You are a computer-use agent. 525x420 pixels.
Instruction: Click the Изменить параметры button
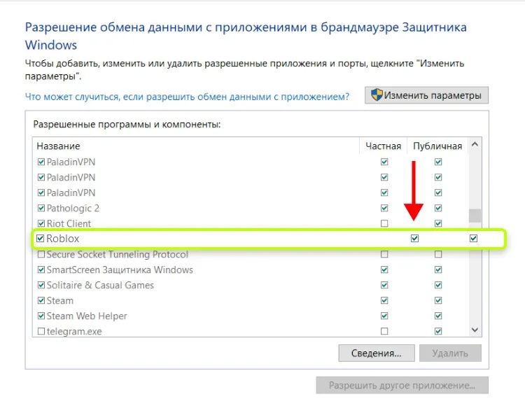coord(426,95)
